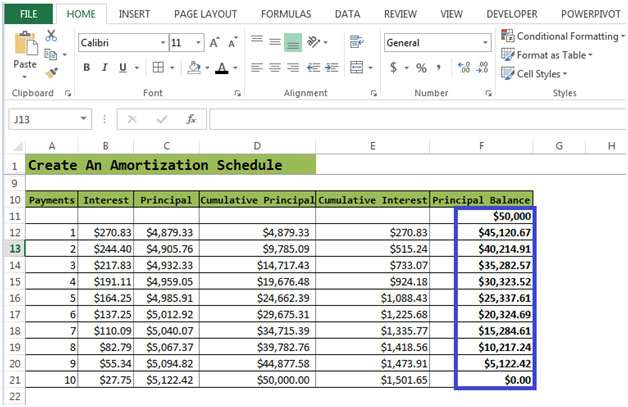The image size is (628, 407).
Task: Click the Cancel X formula button
Action: tap(132, 119)
